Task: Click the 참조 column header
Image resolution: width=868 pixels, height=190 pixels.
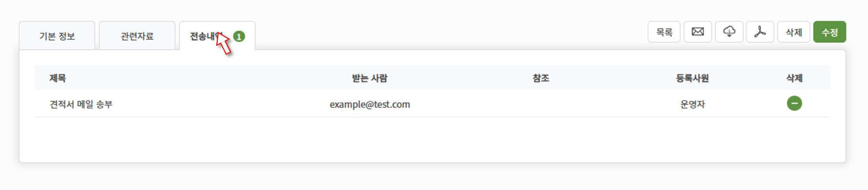Action: coord(541,78)
